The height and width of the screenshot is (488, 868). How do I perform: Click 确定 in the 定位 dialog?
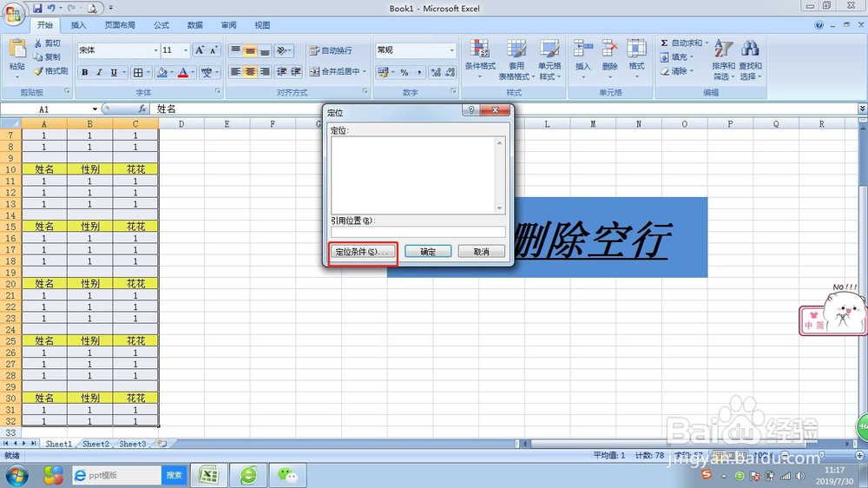pyautogui.click(x=428, y=252)
